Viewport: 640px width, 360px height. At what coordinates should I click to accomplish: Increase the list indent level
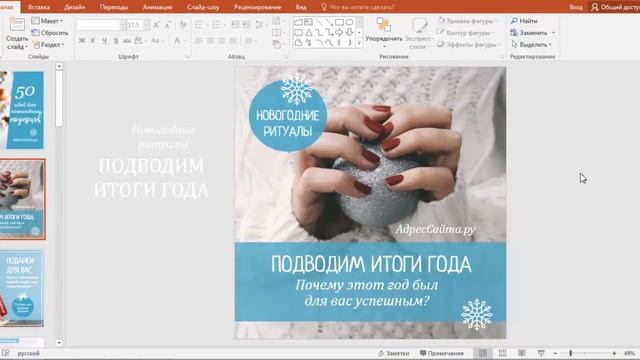pos(247,25)
